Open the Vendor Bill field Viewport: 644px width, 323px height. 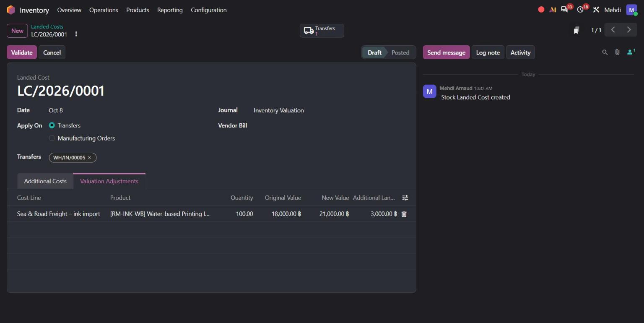click(x=330, y=125)
